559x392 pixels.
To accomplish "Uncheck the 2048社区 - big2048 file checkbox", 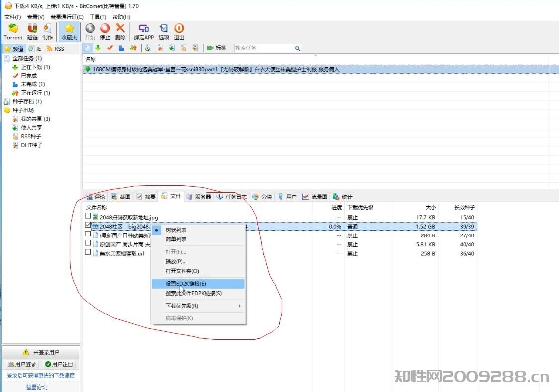I will [x=88, y=226].
